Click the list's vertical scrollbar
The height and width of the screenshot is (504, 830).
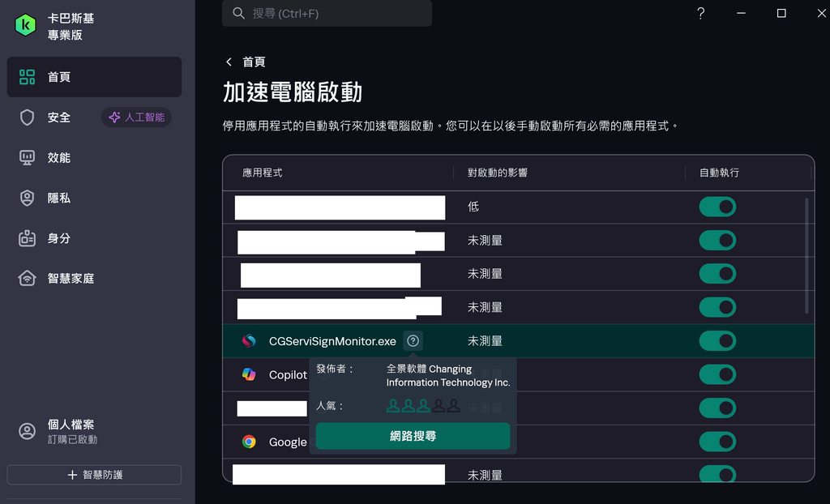pyautogui.click(x=806, y=256)
